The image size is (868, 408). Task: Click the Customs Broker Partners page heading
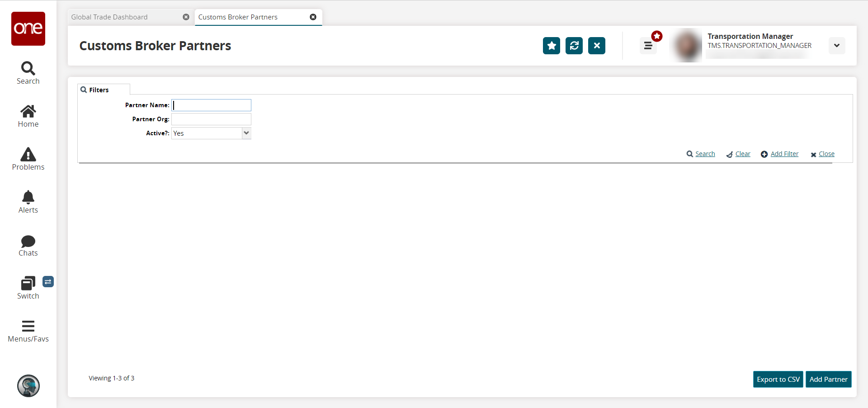coord(155,46)
